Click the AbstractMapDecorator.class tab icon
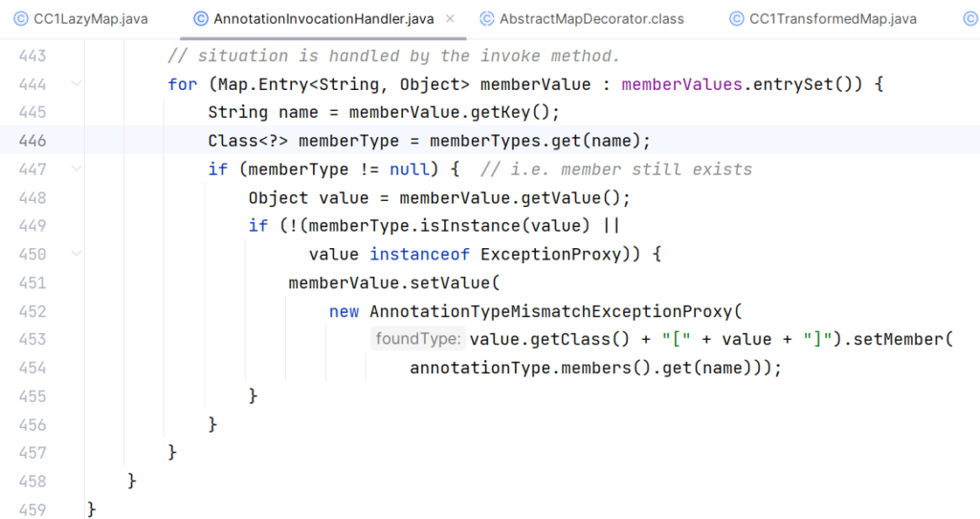The width and height of the screenshot is (980, 519). click(x=487, y=18)
